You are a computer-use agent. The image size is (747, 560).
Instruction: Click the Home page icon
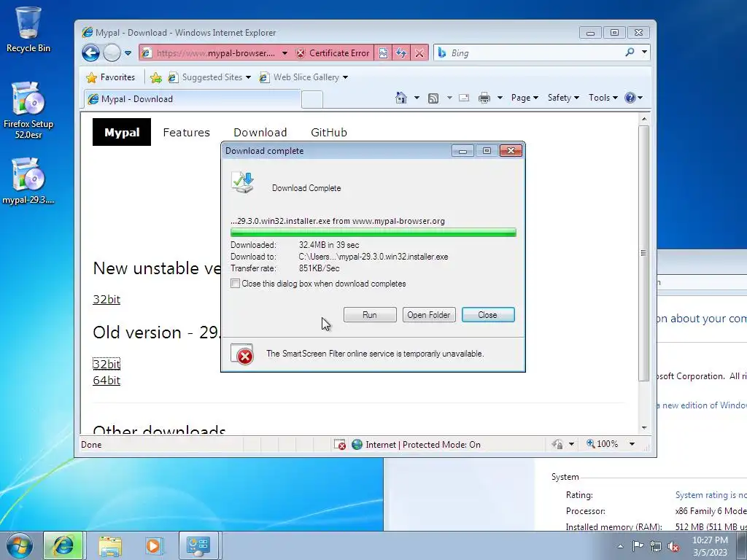(401, 98)
